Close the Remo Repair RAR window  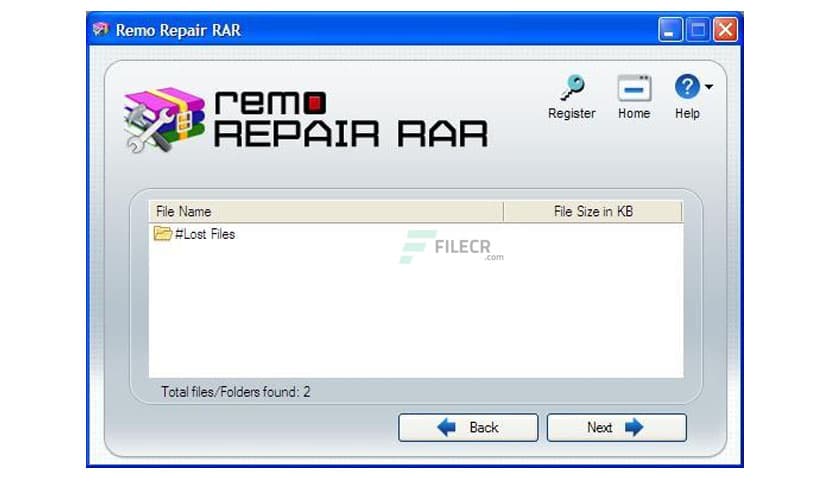pos(726,30)
